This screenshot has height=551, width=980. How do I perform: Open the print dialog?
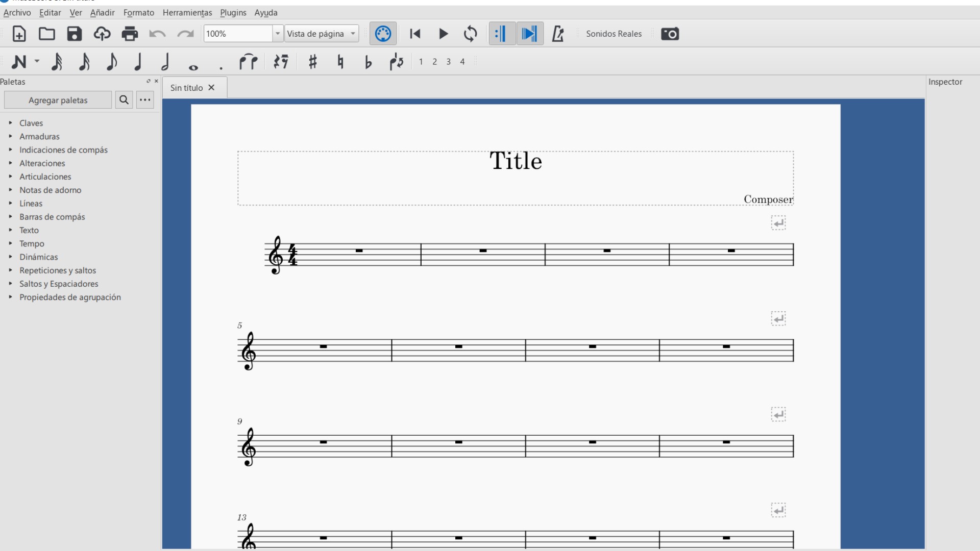130,34
